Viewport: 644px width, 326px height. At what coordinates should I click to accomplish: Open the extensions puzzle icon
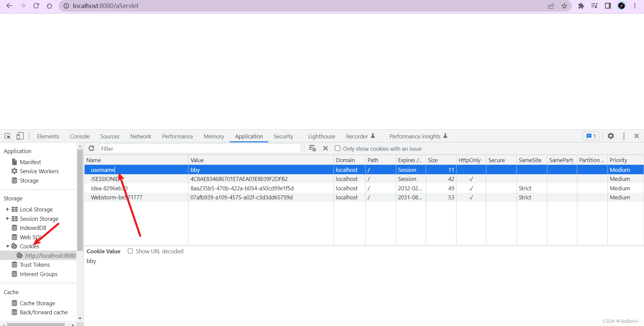point(581,6)
